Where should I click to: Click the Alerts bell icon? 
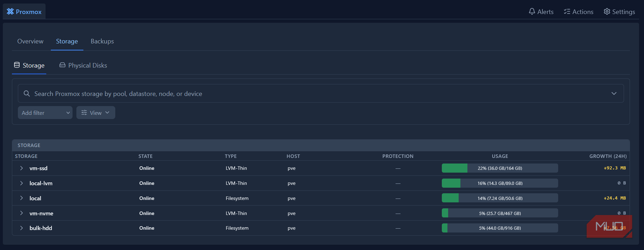[532, 12]
